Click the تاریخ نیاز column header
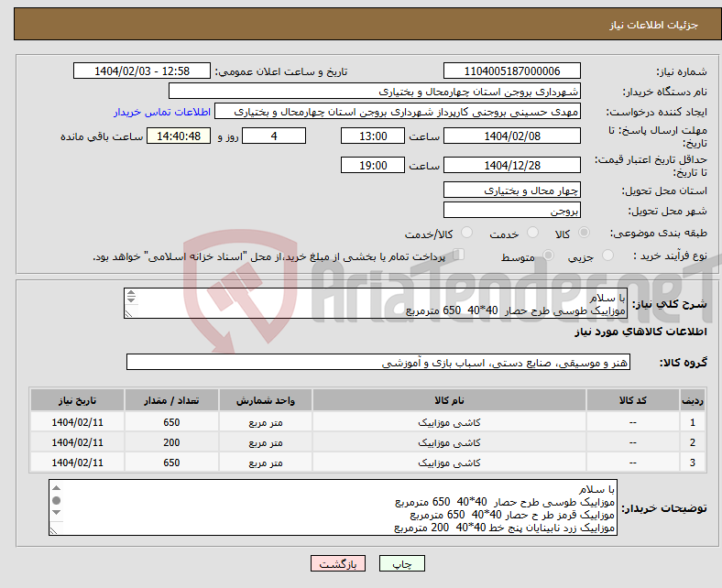Image resolution: width=722 pixels, height=588 pixels. pos(77,400)
